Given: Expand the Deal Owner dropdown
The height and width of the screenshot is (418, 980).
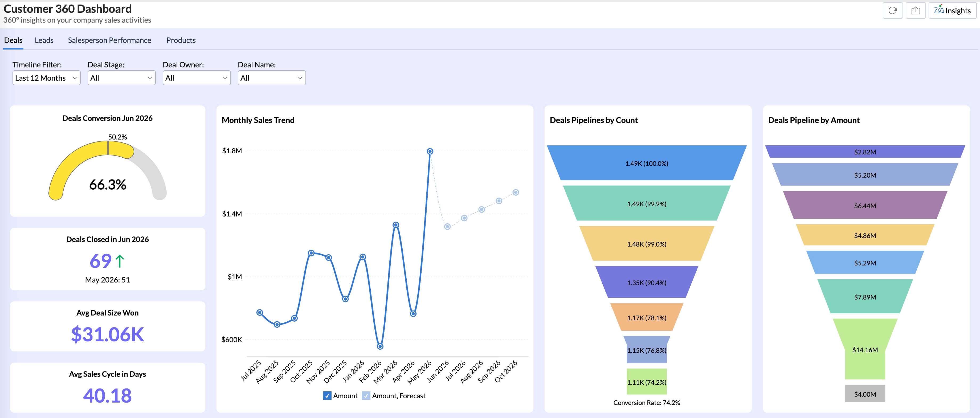Looking at the screenshot, I should click(x=197, y=77).
